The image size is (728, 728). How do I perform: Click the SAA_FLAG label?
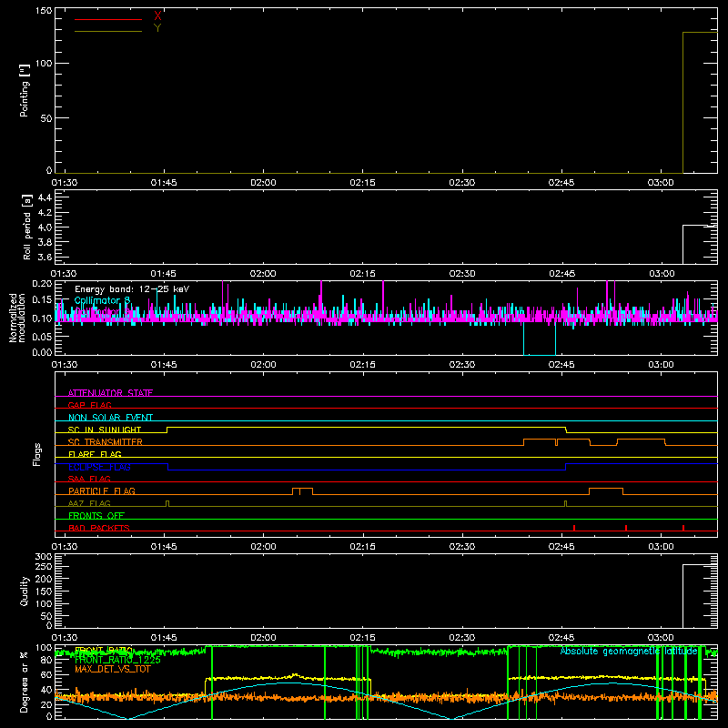coord(89,479)
